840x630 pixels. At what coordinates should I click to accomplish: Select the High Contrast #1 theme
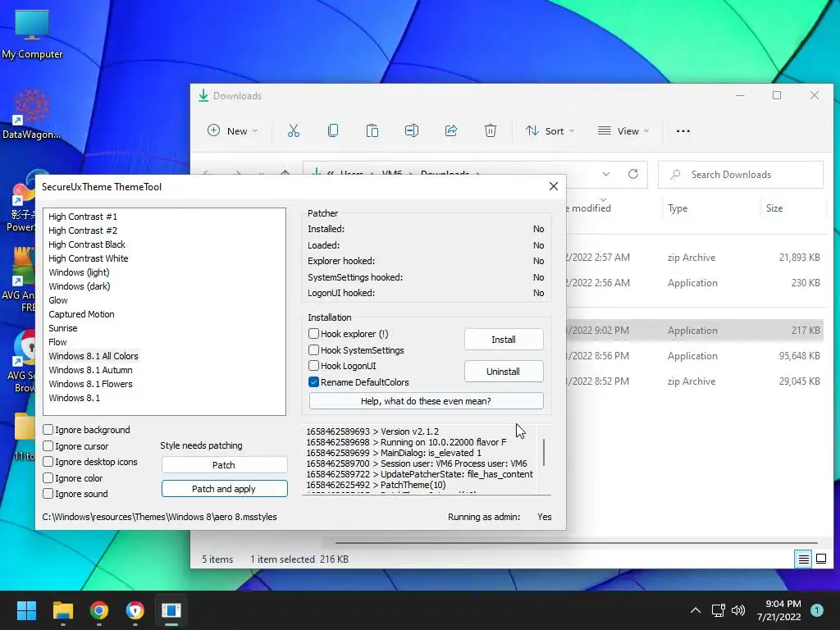click(83, 217)
